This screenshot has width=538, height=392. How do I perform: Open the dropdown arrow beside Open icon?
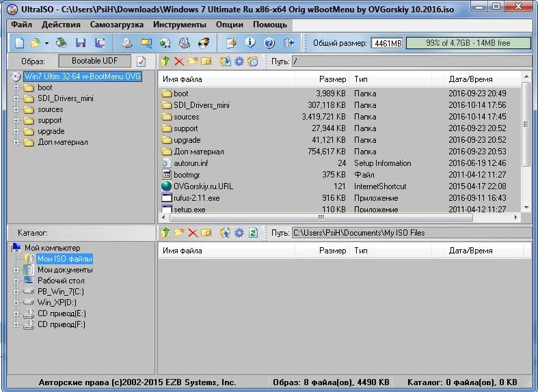point(46,43)
